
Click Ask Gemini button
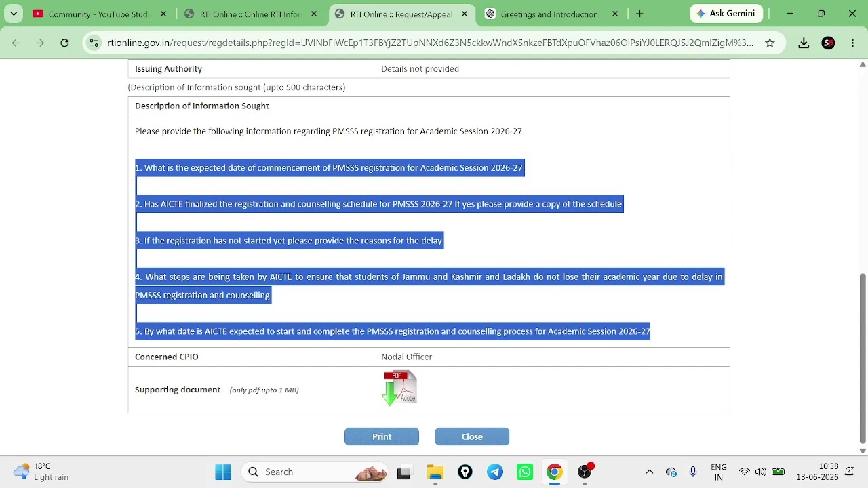[x=726, y=14]
